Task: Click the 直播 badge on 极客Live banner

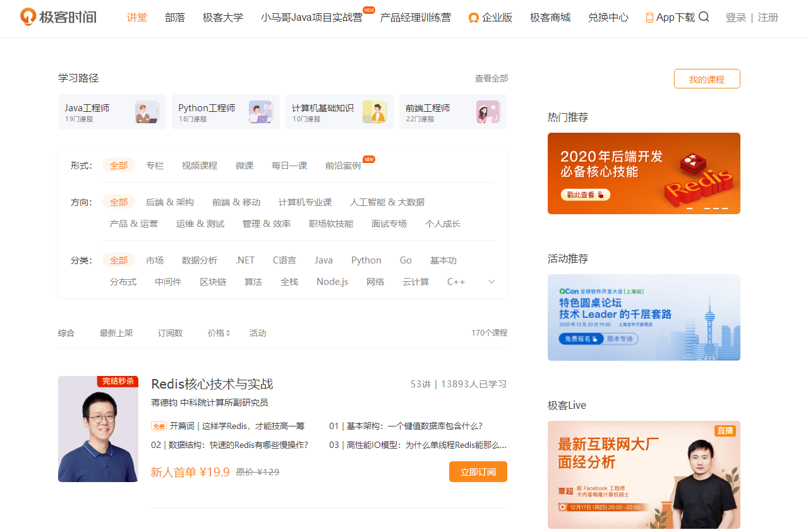Action: [725, 430]
